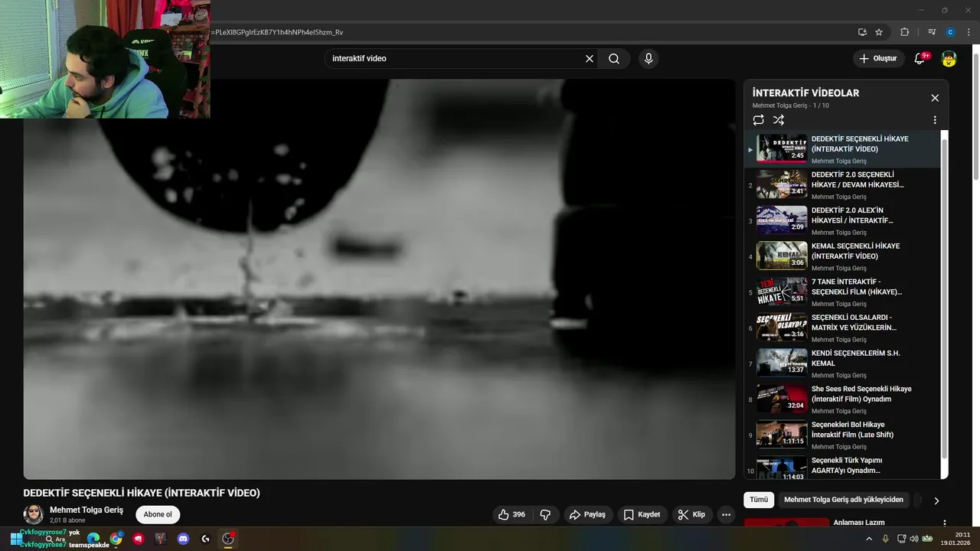
Task: Open the Windows Start menu
Action: pos(16,539)
